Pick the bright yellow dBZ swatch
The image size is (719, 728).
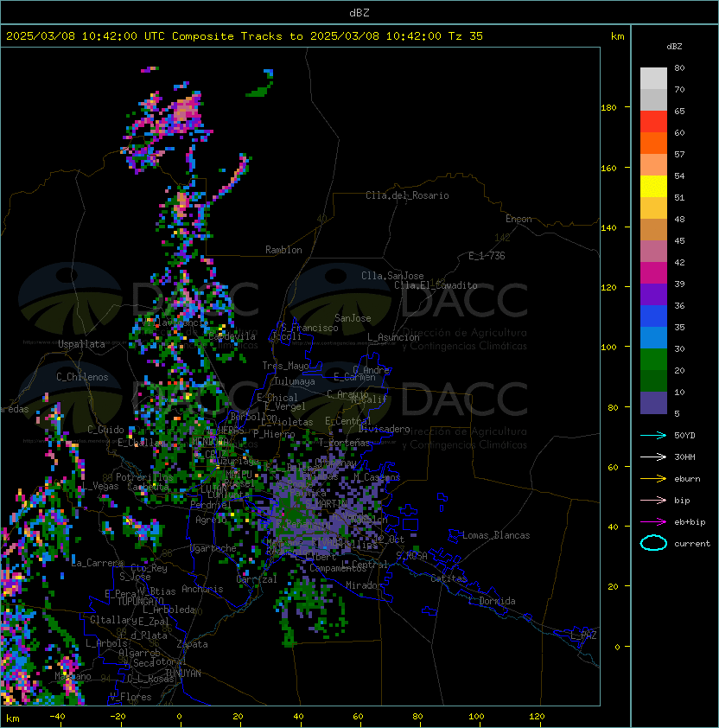pyautogui.click(x=653, y=187)
